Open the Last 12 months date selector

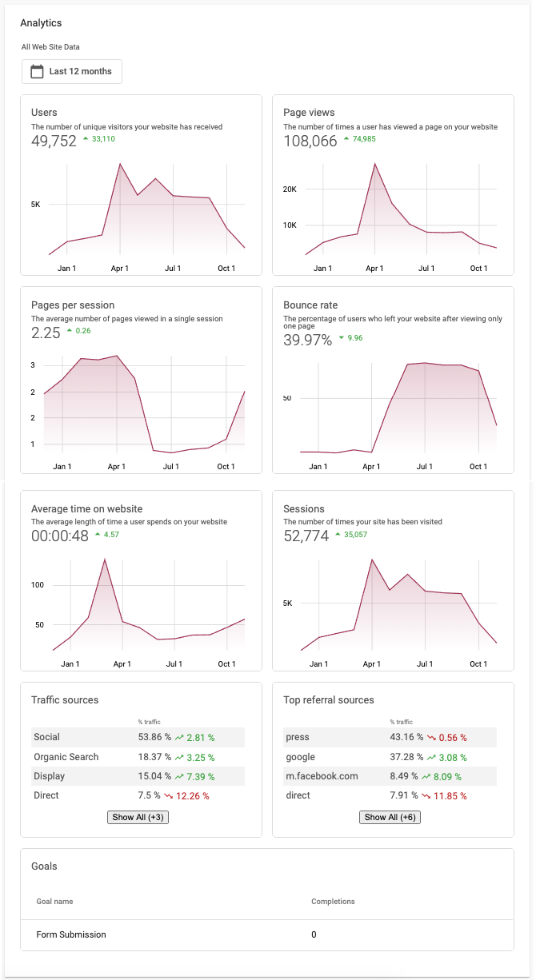[x=72, y=71]
